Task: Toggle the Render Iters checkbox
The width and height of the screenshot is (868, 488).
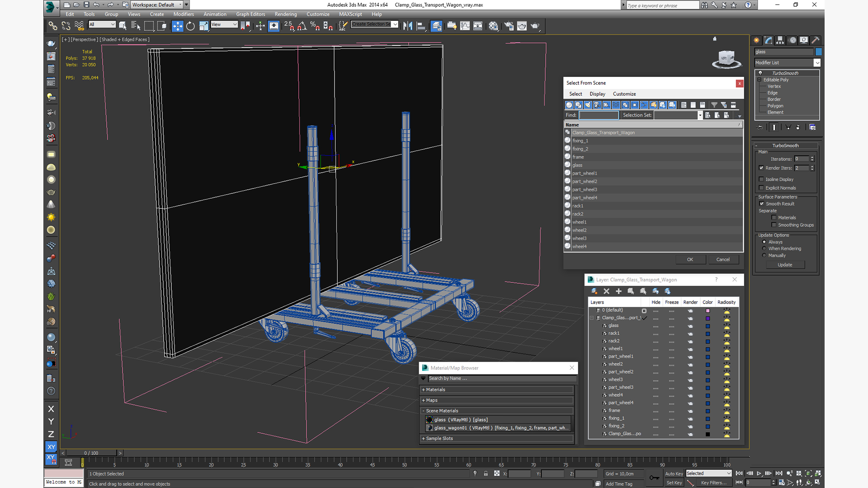Action: point(761,168)
